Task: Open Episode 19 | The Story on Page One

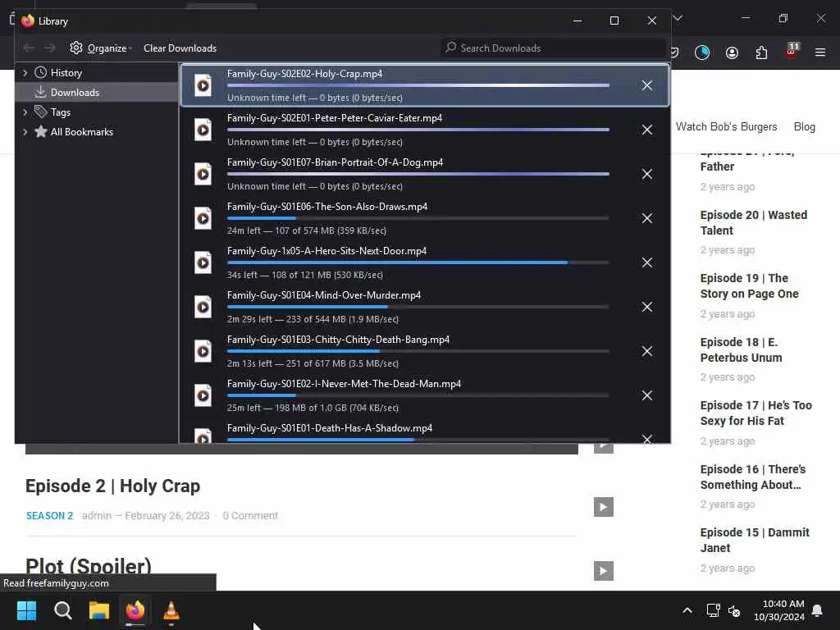Action: click(749, 286)
